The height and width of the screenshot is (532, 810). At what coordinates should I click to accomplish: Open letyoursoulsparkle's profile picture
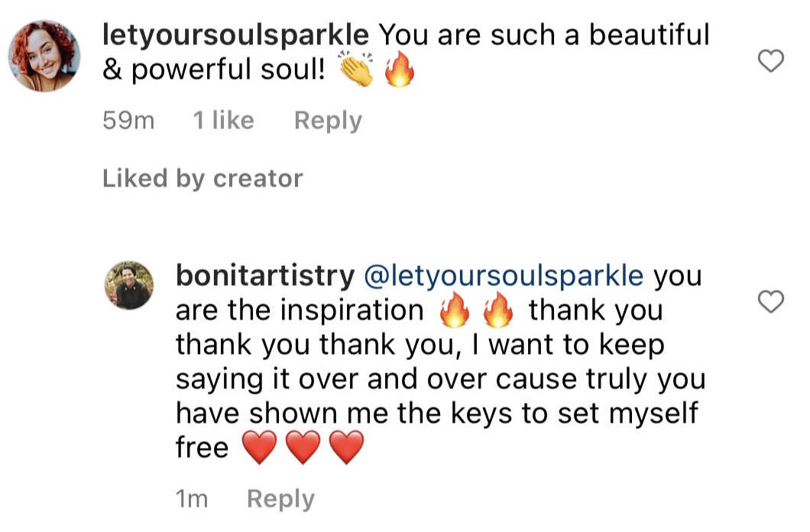[x=44, y=55]
